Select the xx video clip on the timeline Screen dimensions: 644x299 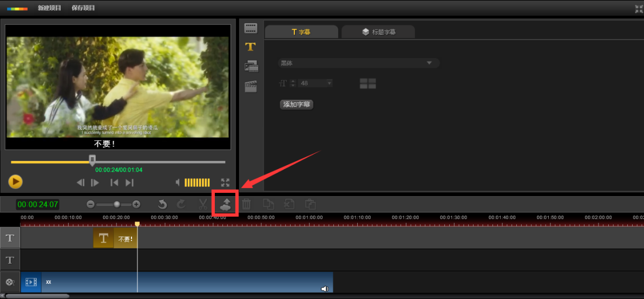[x=176, y=282]
